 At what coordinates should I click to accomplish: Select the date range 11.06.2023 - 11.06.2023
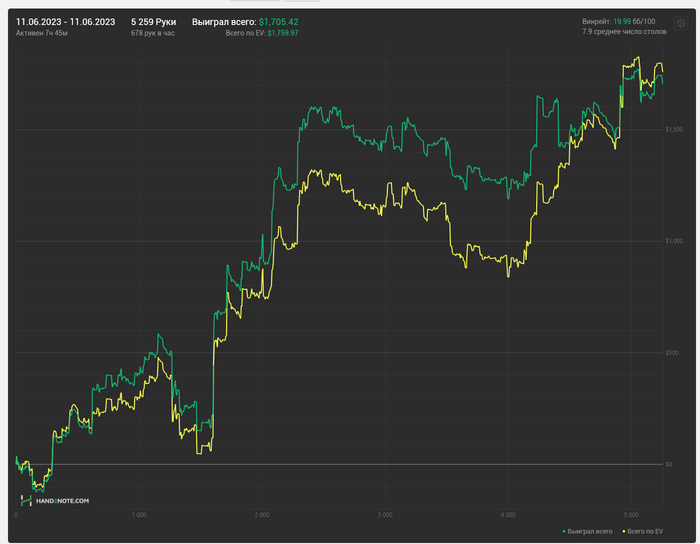(67, 21)
